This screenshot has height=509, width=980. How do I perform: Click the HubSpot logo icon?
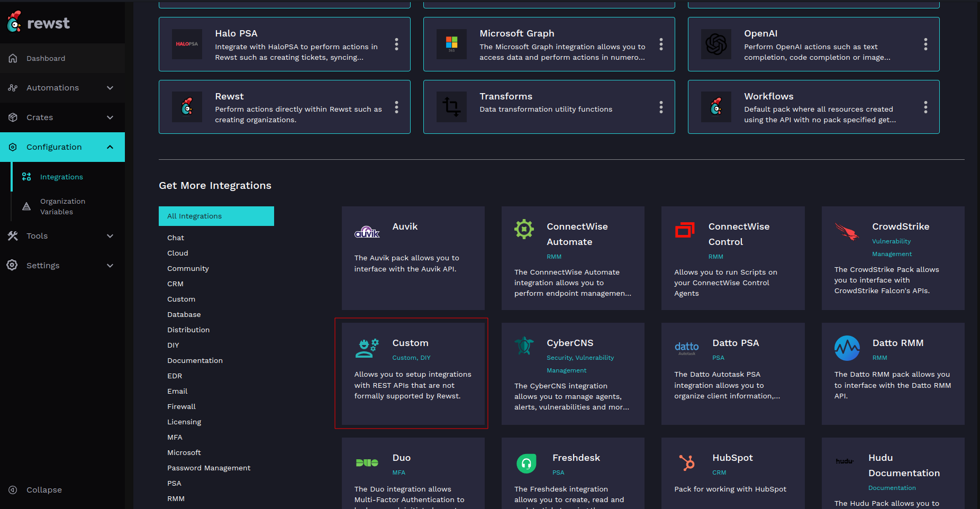[x=687, y=462]
